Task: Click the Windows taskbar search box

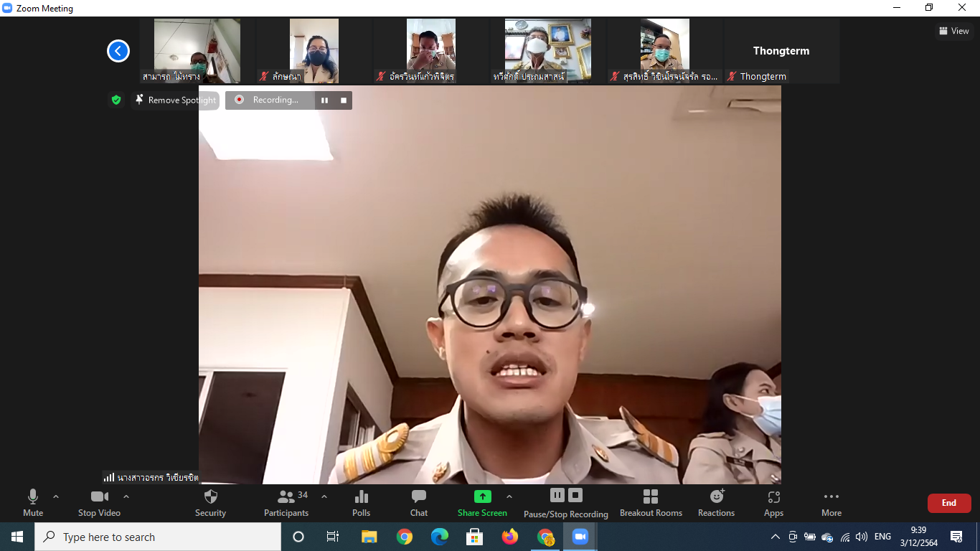Action: coord(158,537)
